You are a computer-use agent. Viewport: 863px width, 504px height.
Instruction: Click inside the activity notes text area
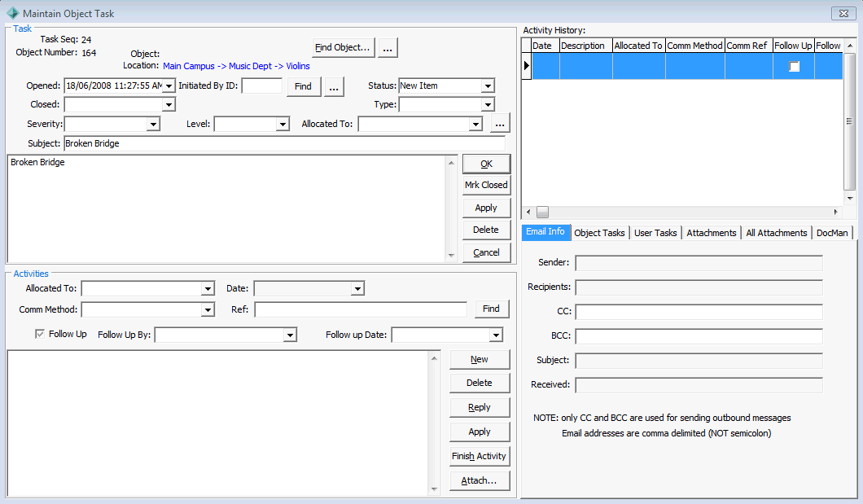[x=218, y=423]
